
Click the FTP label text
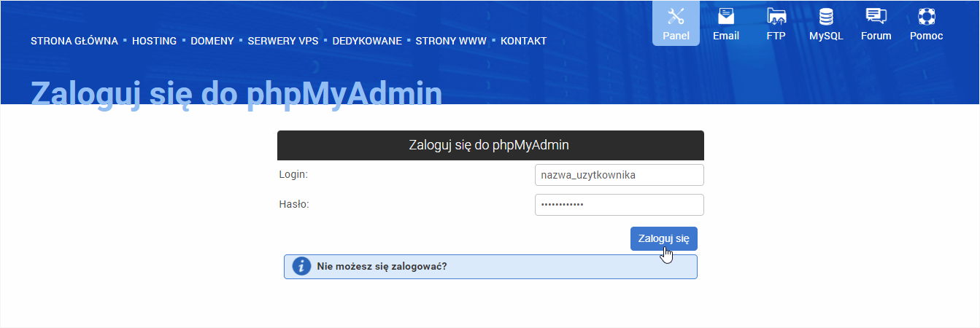(x=776, y=36)
